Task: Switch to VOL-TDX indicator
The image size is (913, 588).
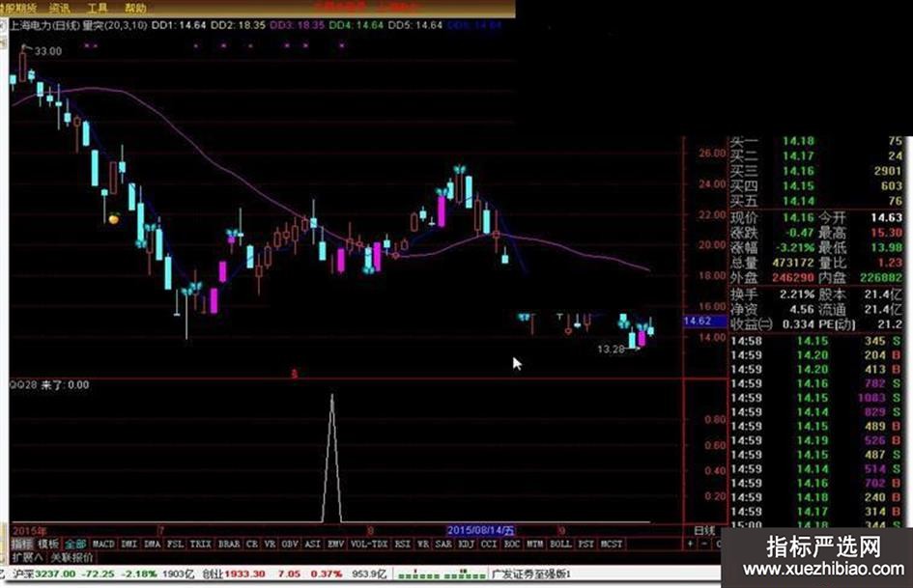Action: (369, 544)
